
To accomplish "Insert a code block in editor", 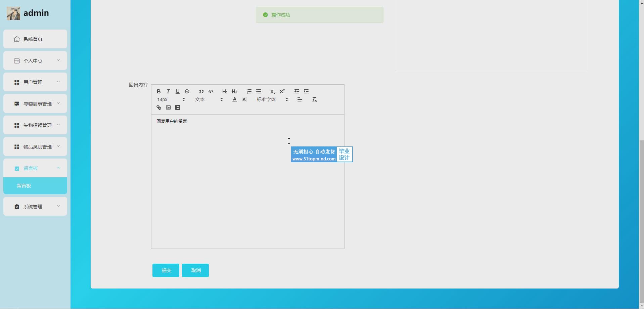I will (211, 91).
